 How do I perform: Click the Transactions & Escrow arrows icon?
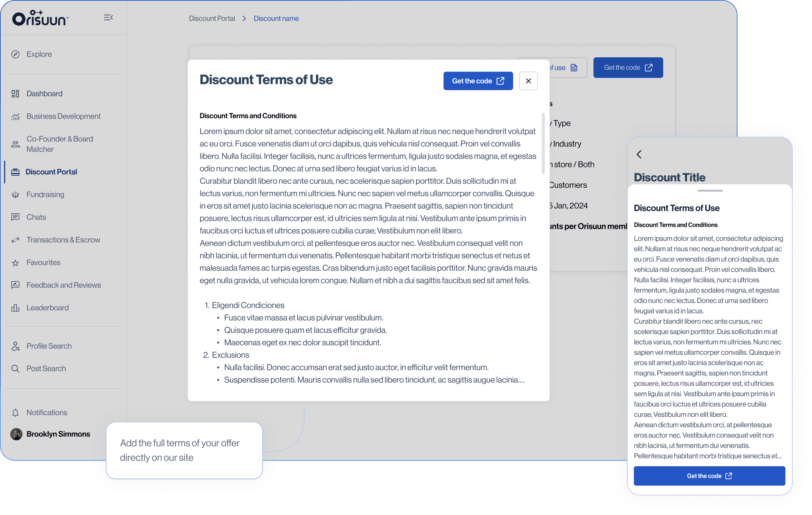point(15,240)
